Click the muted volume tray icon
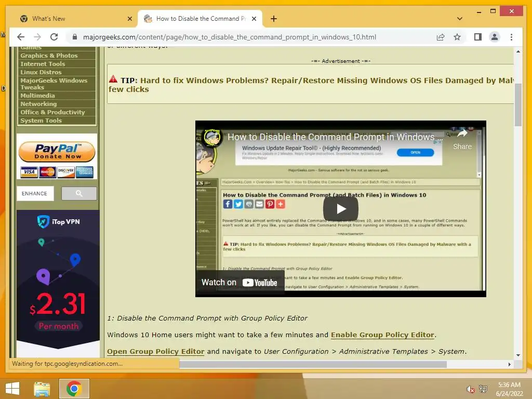Screen dimensions: 532x399 point(470,390)
